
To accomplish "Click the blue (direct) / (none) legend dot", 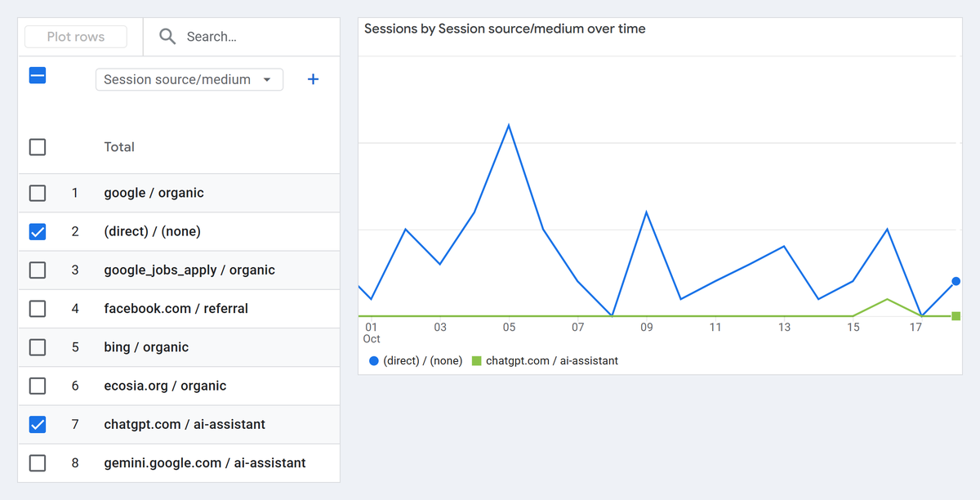I will click(374, 360).
